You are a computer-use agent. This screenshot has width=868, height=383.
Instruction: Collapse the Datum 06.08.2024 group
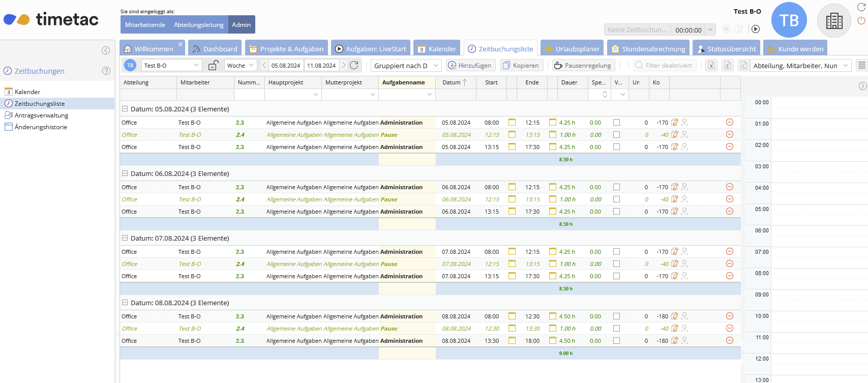click(125, 173)
